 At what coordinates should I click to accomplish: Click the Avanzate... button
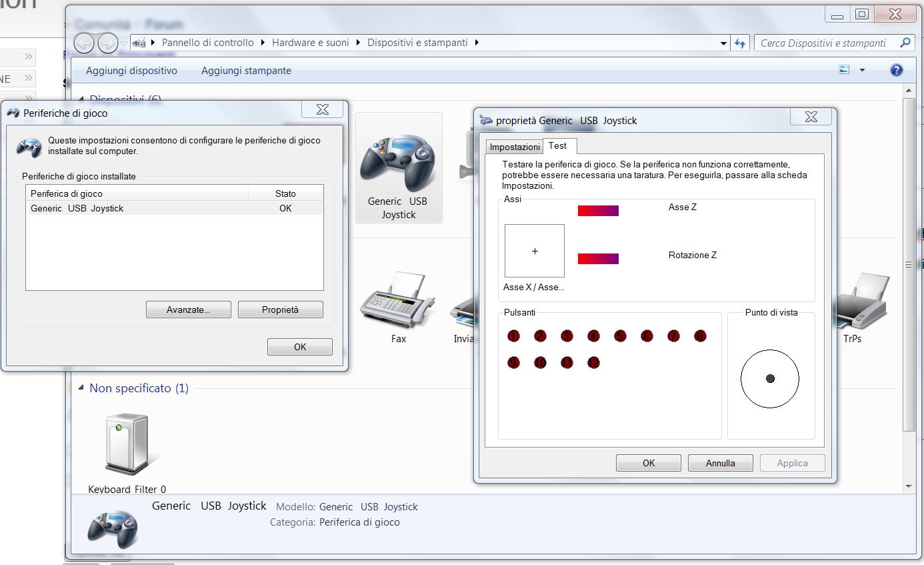pos(189,310)
